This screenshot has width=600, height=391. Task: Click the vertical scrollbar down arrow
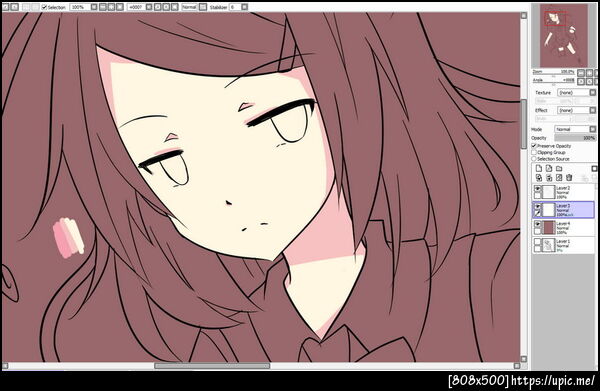(524, 359)
